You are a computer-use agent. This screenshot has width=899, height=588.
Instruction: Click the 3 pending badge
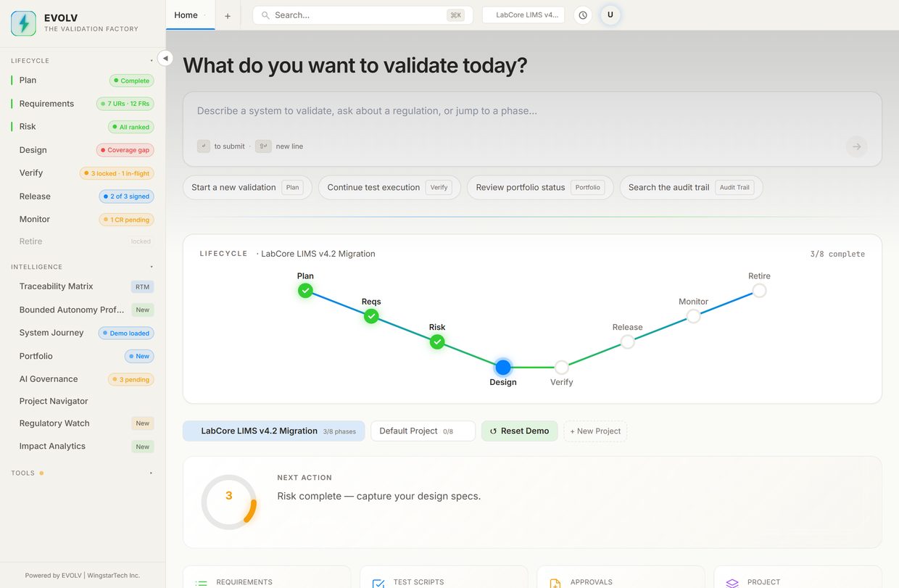130,379
